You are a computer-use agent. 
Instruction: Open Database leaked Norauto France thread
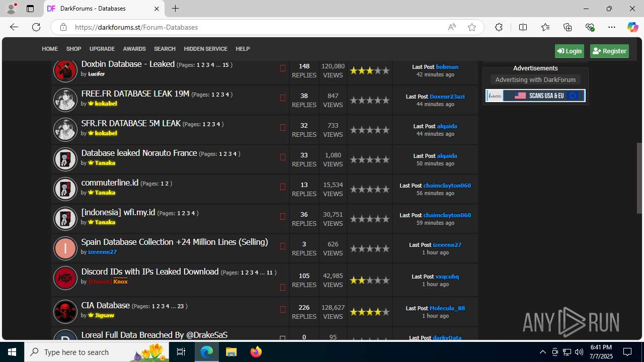139,153
